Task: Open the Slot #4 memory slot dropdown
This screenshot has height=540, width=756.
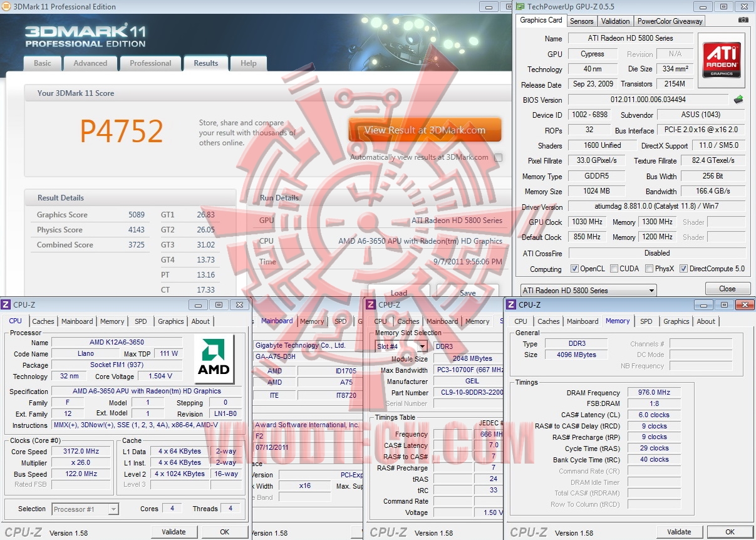Action: click(401, 346)
